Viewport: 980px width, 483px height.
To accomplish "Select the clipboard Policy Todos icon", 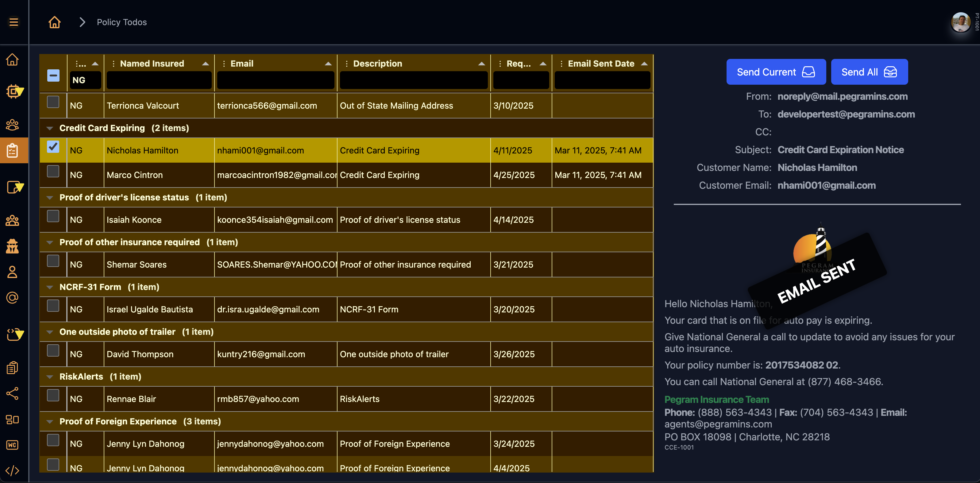I will (13, 150).
